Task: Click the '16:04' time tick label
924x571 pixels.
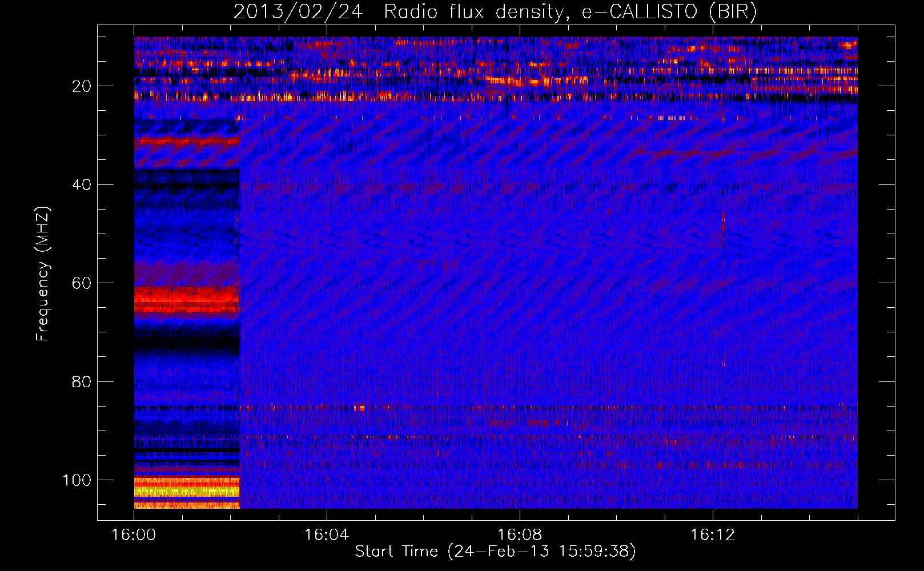Action: (x=327, y=535)
